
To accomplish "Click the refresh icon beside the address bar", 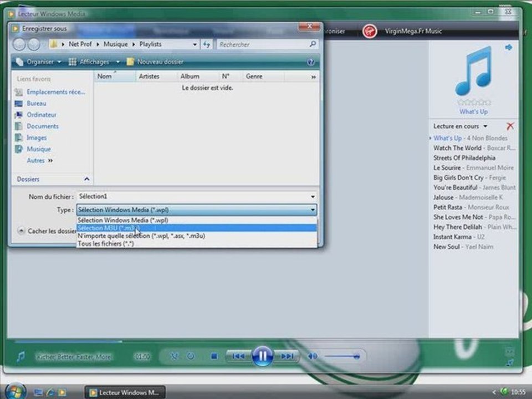I will (x=206, y=44).
